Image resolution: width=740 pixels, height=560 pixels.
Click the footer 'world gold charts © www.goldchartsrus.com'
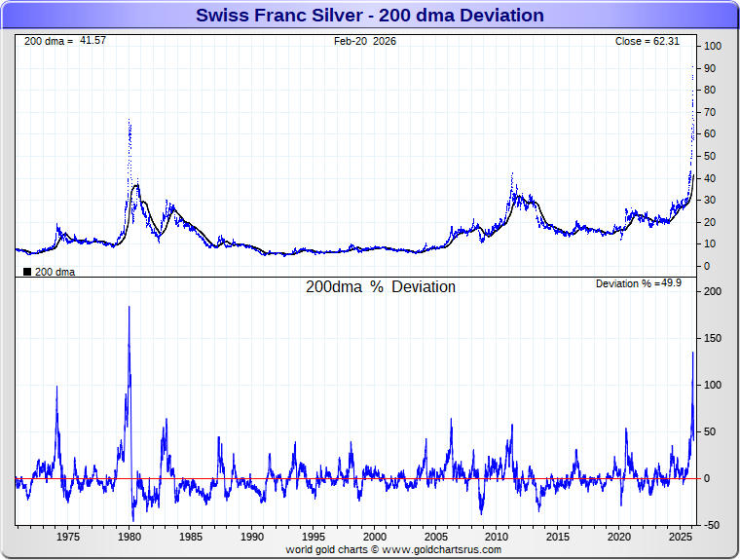pyautogui.click(x=393, y=549)
